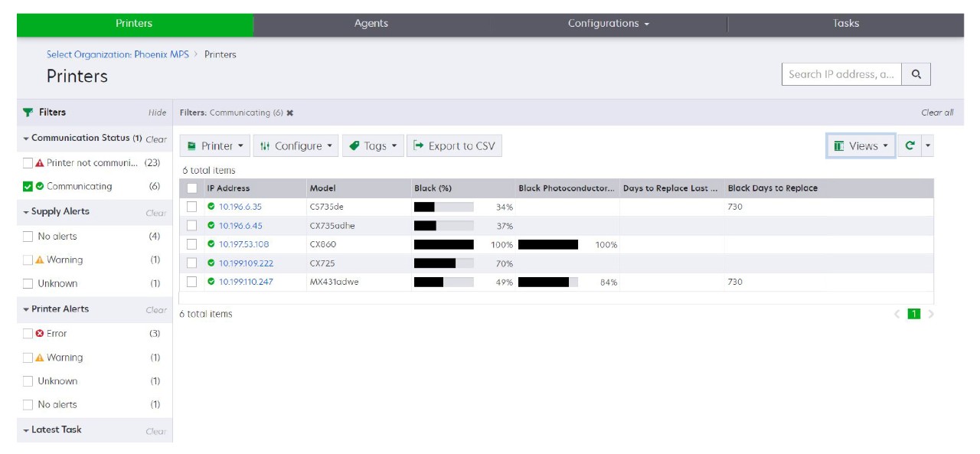Viewport: 980px width, 454px height.
Task: Click green status icon for 10.197.53.108
Action: pos(211,244)
